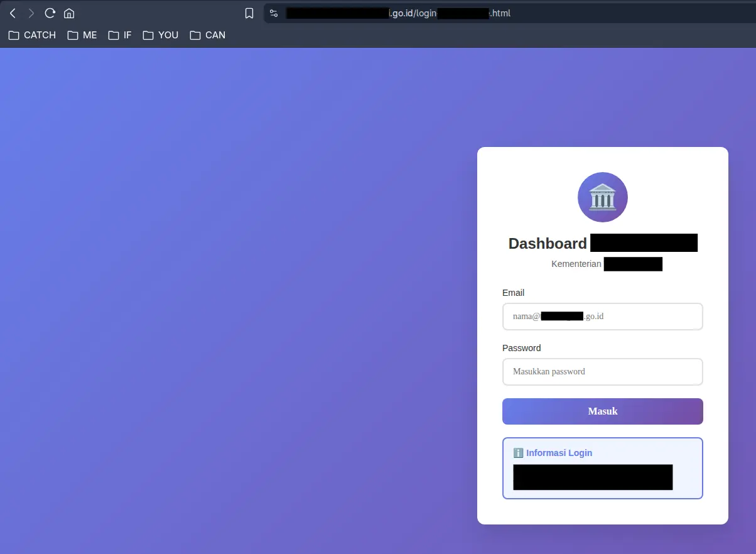Screen dimensions: 756x554
Task: Open the IF bookmarks folder
Action: coord(120,35)
